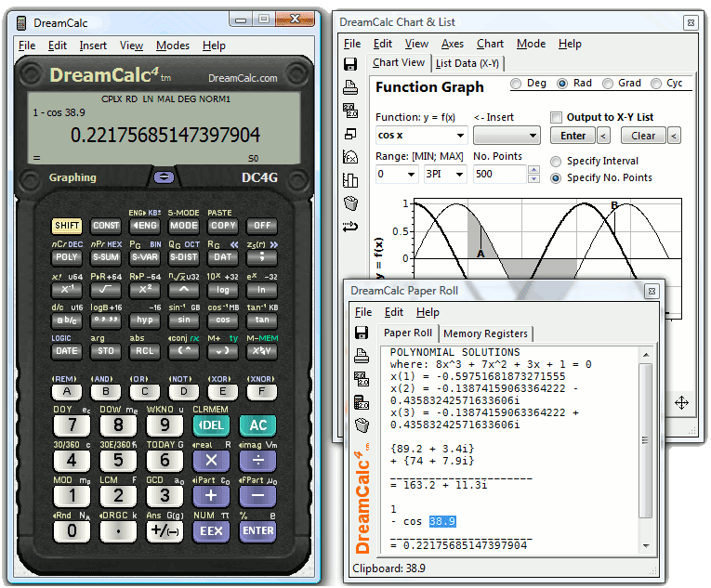This screenshot has width=711, height=588.
Task: Tap the ENTER key on the calculator
Action: tap(258, 531)
